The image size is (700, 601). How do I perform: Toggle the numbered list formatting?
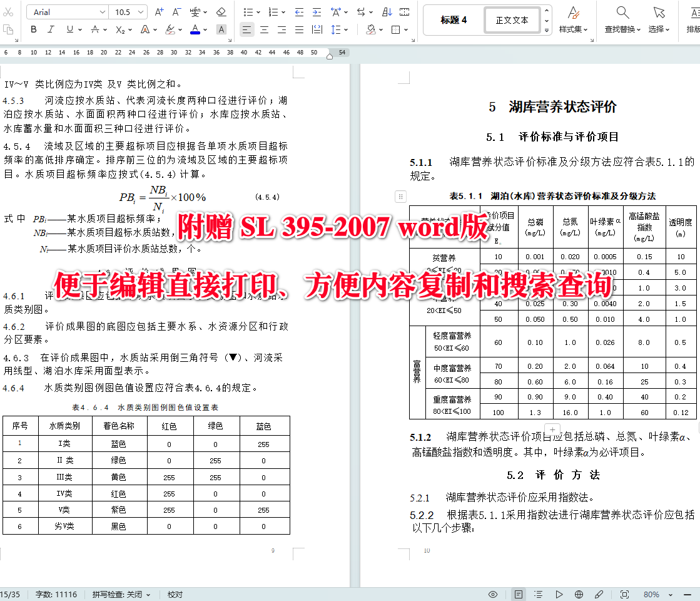274,11
